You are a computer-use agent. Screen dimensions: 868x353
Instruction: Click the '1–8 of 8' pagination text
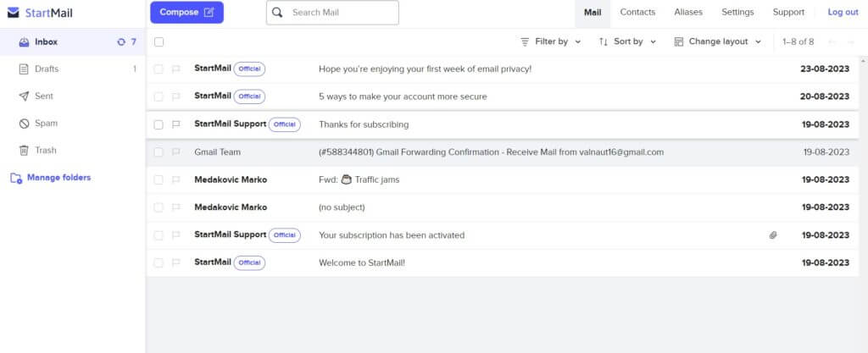[x=798, y=42]
